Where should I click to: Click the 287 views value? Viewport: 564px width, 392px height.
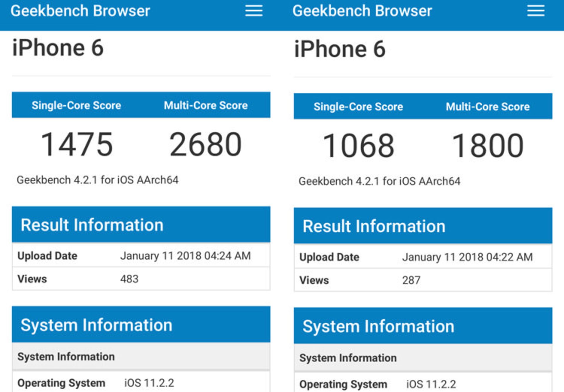411,280
